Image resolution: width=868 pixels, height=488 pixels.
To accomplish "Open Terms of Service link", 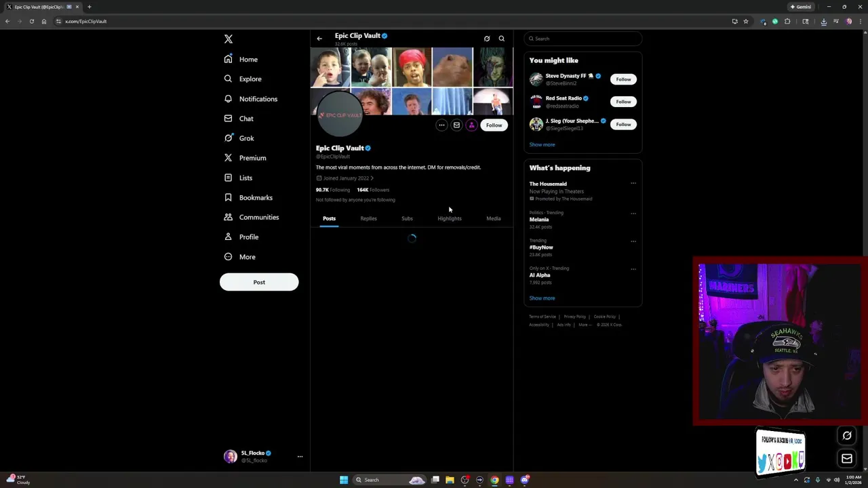I will 542,317.
